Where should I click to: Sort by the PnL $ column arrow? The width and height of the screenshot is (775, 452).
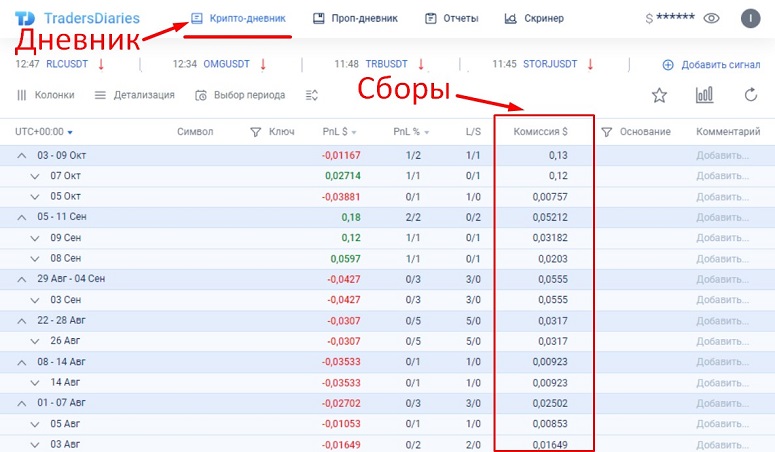tap(353, 132)
